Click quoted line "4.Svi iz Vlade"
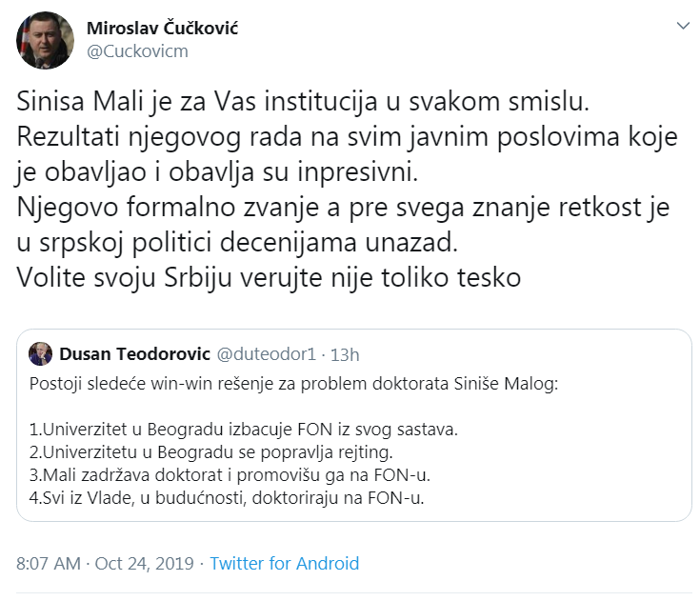The height and width of the screenshot is (601, 700). click(227, 498)
